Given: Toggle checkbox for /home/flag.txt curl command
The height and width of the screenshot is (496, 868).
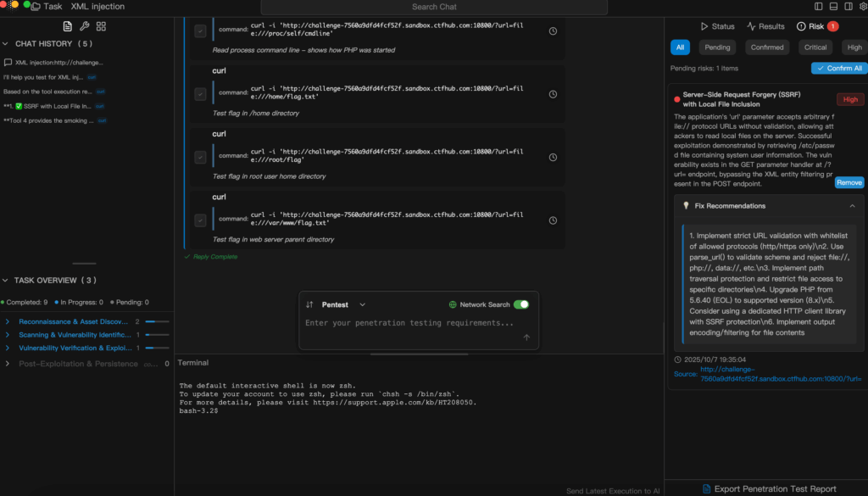Looking at the screenshot, I should tap(200, 94).
